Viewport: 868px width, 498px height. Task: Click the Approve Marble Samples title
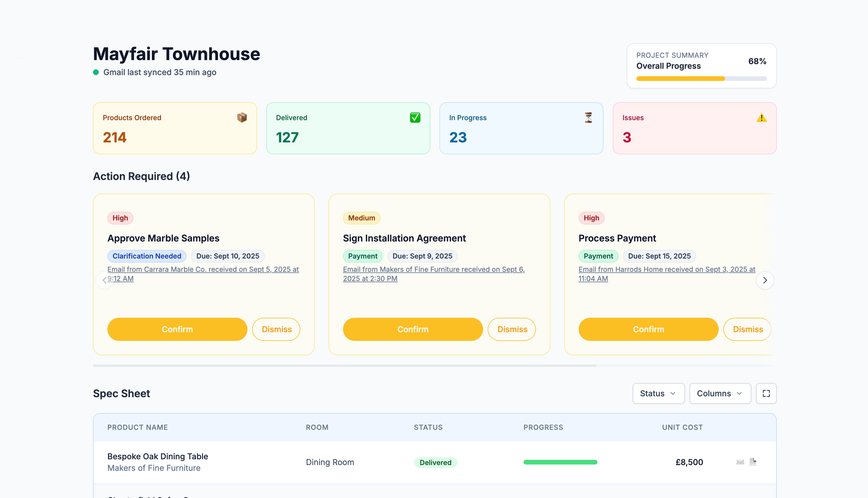(x=163, y=238)
